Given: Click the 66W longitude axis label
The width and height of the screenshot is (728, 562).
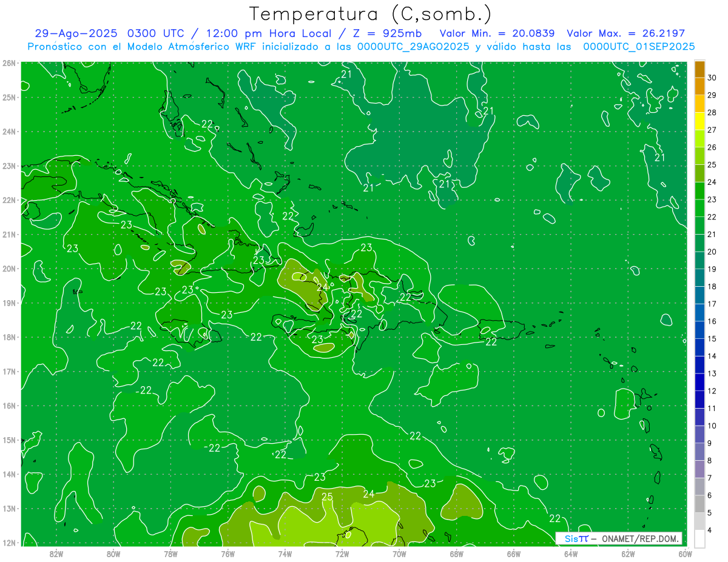Looking at the screenshot, I should [x=513, y=554].
